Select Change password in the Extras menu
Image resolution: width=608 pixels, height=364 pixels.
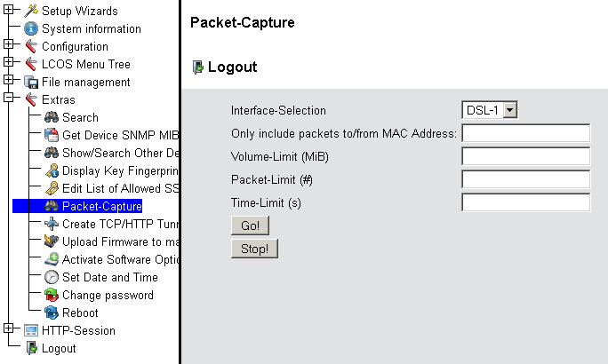(107, 295)
